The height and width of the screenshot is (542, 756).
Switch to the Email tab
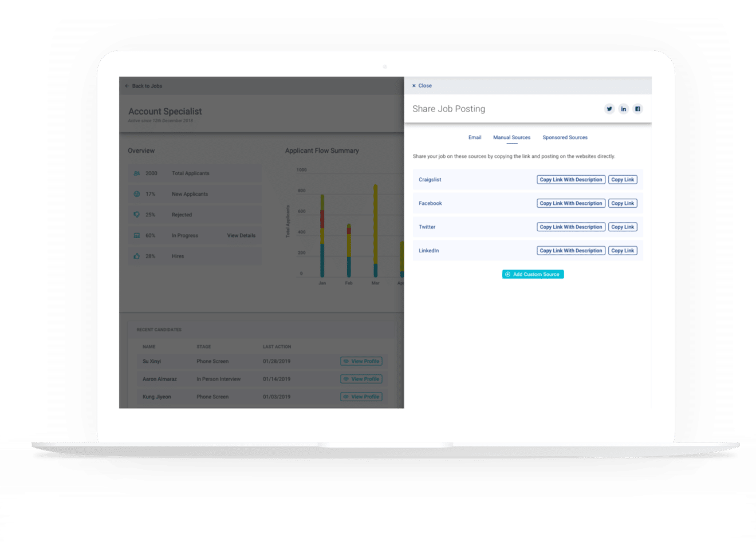[475, 137]
